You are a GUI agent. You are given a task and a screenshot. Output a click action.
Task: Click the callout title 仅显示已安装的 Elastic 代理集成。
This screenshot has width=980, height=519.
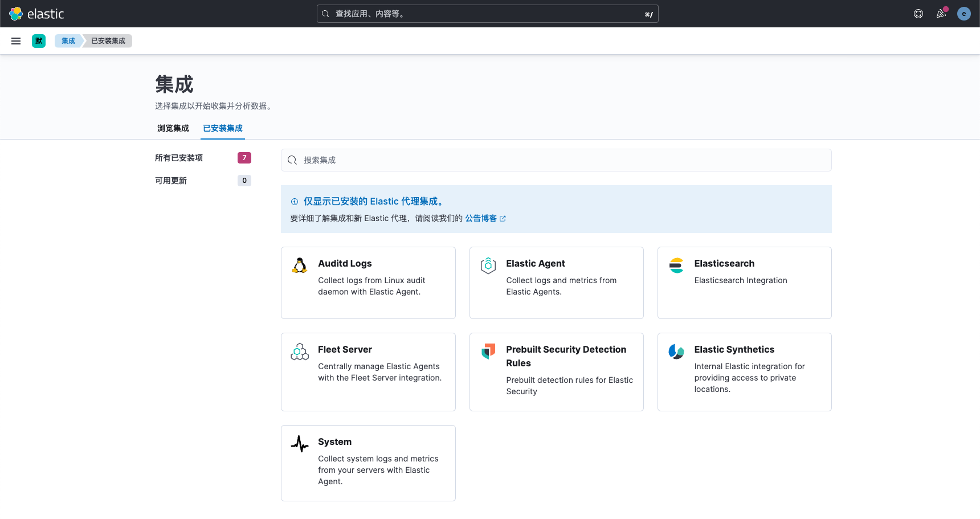coord(375,201)
